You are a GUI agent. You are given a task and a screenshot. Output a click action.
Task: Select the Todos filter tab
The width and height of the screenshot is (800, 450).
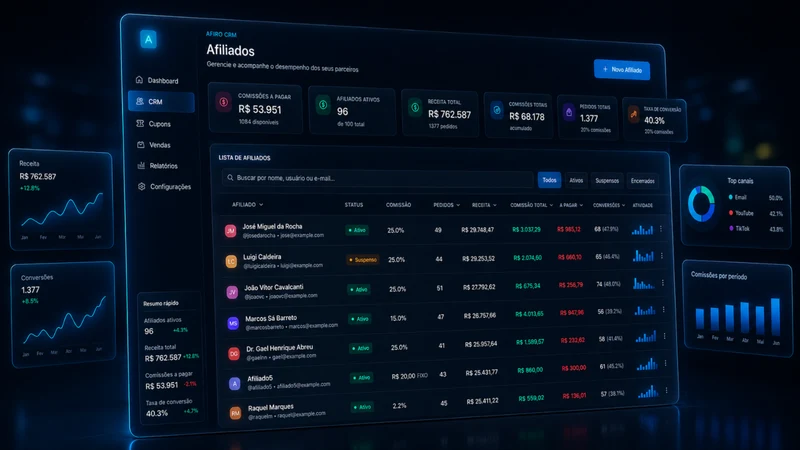(x=549, y=180)
